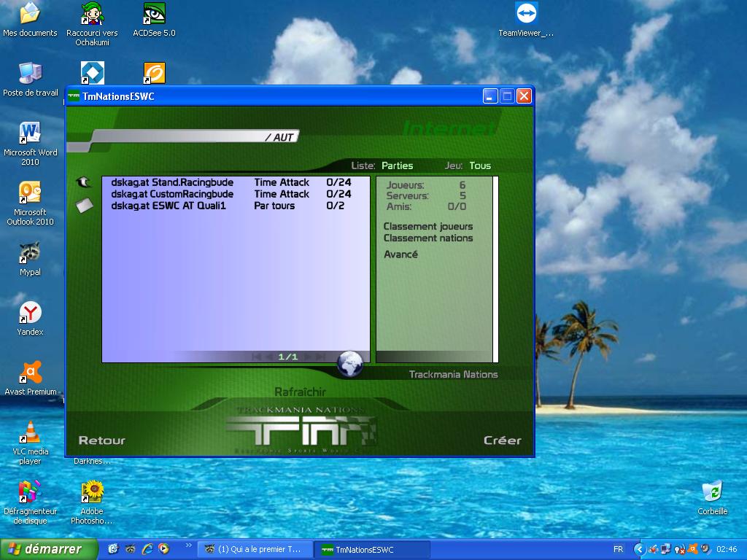Click wireless disconnected tray icon
This screenshot has width=747, height=560.
click(x=680, y=550)
